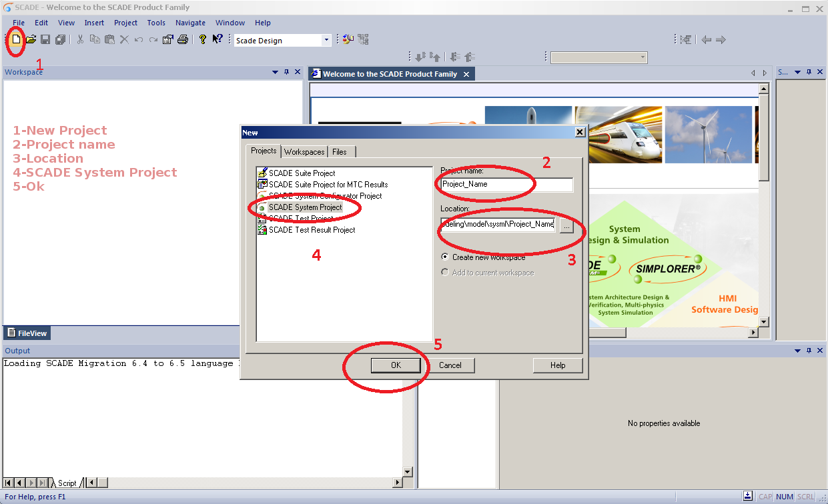Click the Print toolbar icon

[183, 39]
